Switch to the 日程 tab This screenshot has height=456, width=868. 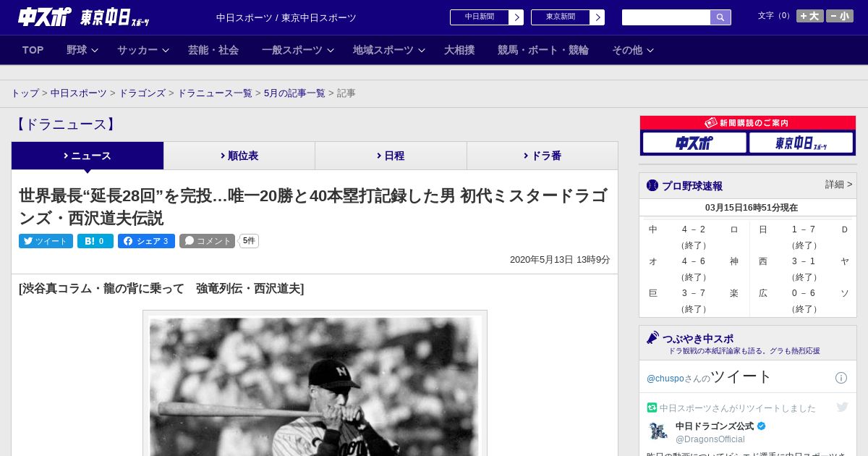pyautogui.click(x=391, y=156)
